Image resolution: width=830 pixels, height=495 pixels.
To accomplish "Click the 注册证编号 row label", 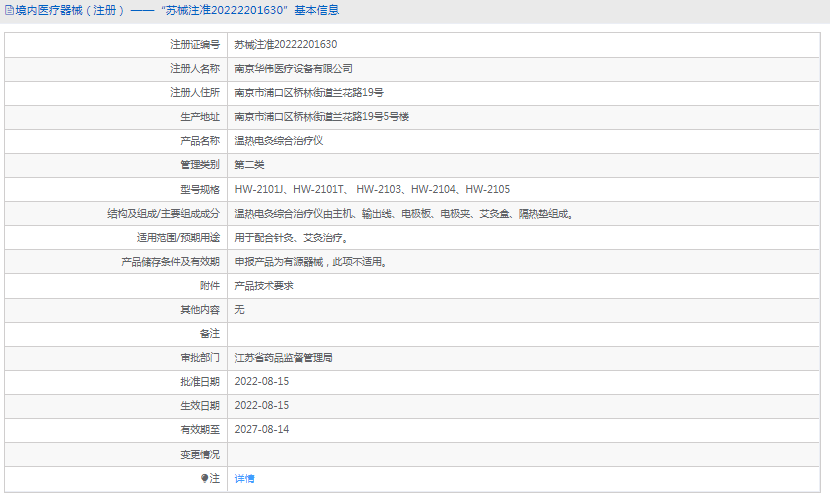I will tap(195, 44).
